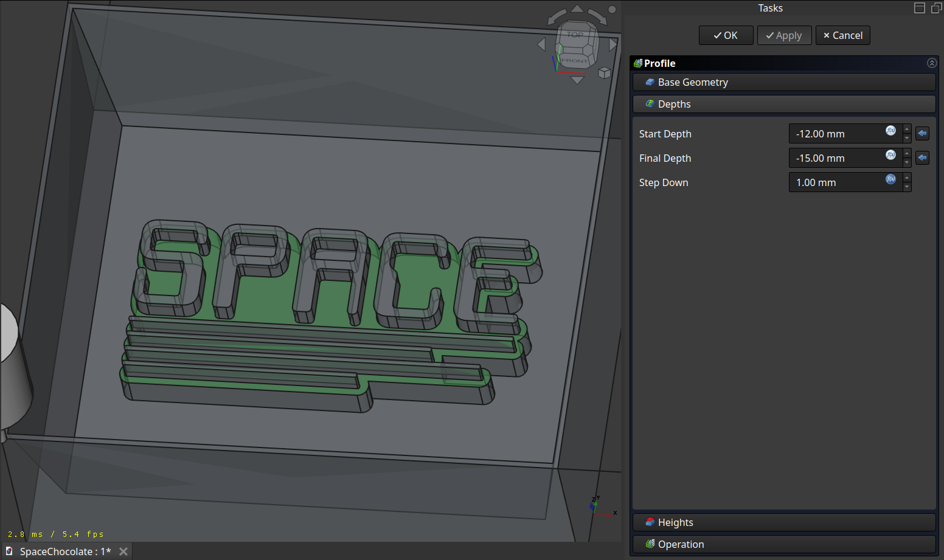Rotate view right with cube's right arrow

point(613,44)
